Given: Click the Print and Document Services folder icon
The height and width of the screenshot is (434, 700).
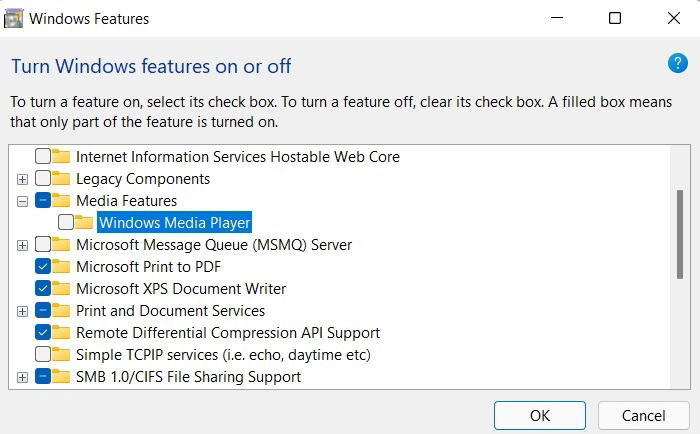Looking at the screenshot, I should pos(61,310).
